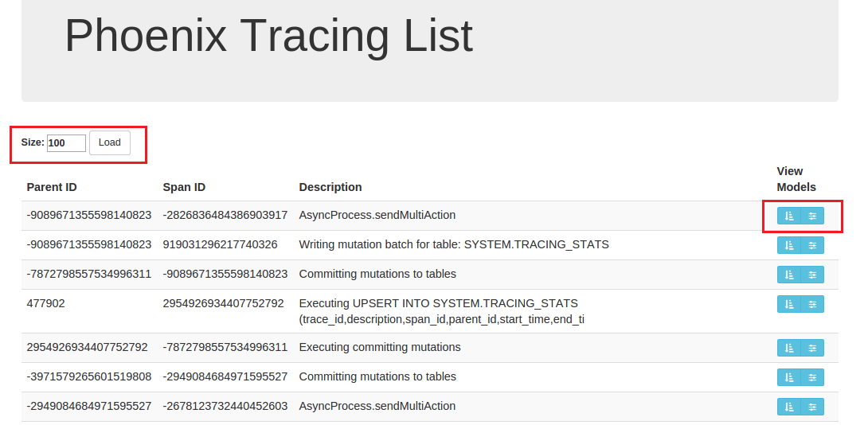Click the Parent ID column header
The image size is (868, 425).
52,187
